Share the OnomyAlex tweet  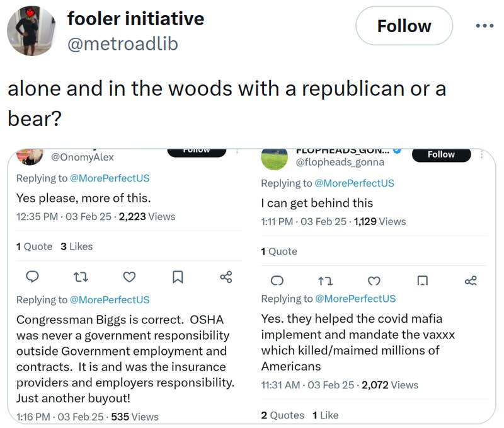[226, 277]
